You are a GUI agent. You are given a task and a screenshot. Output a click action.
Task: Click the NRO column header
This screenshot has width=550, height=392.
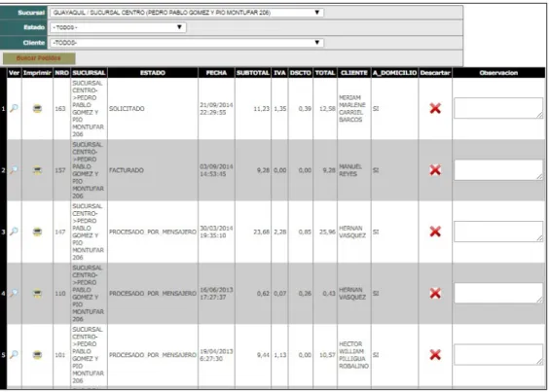(x=61, y=73)
